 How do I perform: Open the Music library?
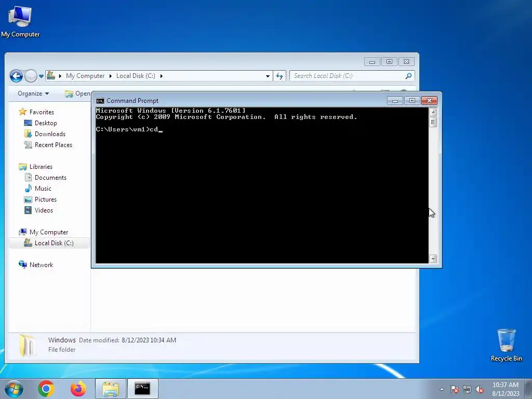[x=43, y=188]
